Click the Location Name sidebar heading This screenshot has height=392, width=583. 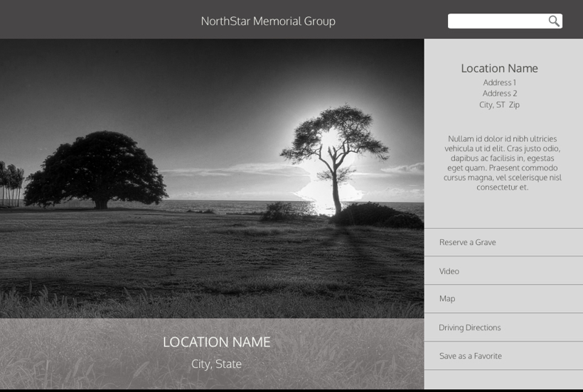tap(499, 68)
